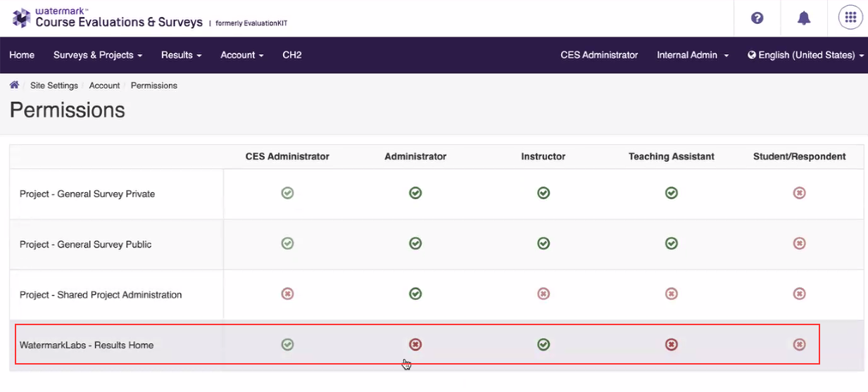Screen dimensions: 868x392
Task: Click CES Administrator in navigation bar
Action: click(599, 55)
